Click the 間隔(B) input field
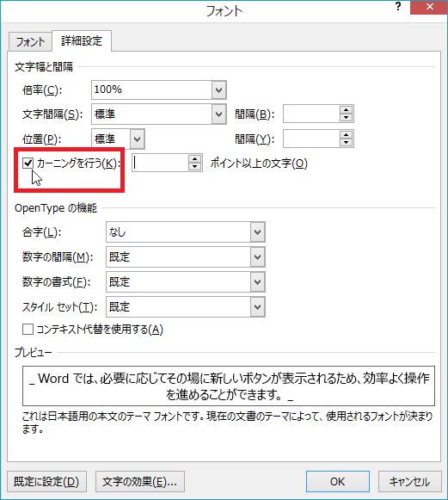The width and height of the screenshot is (448, 500). tap(311, 114)
